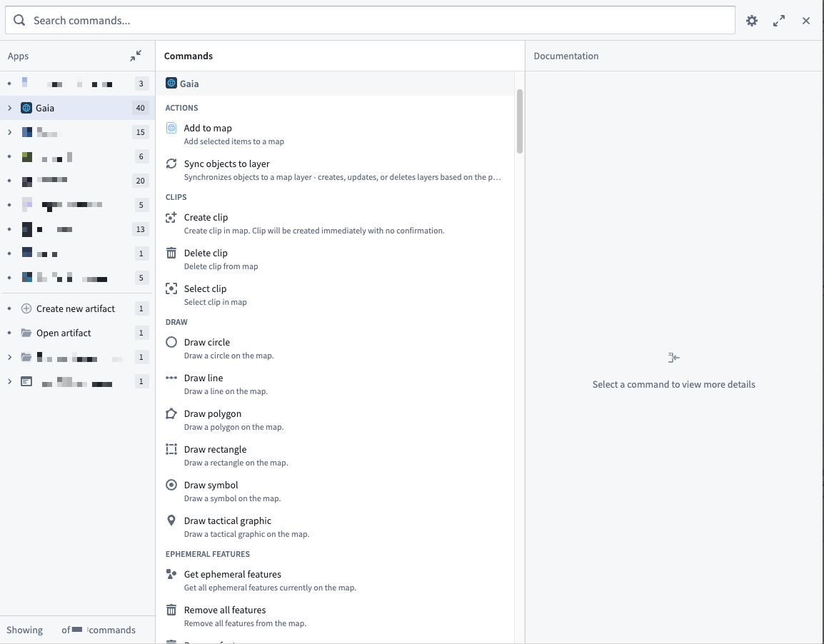Click Create new artifact
This screenshot has height=644, width=824.
pos(76,308)
